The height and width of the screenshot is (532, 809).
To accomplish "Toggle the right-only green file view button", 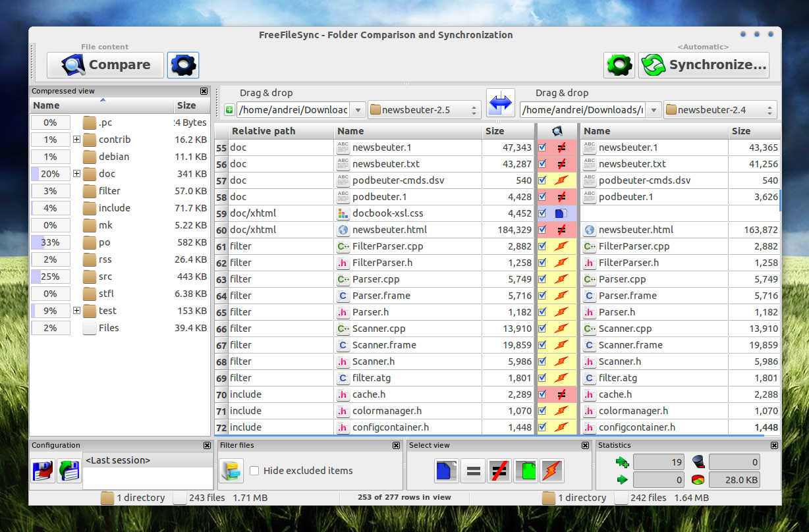I will (526, 471).
